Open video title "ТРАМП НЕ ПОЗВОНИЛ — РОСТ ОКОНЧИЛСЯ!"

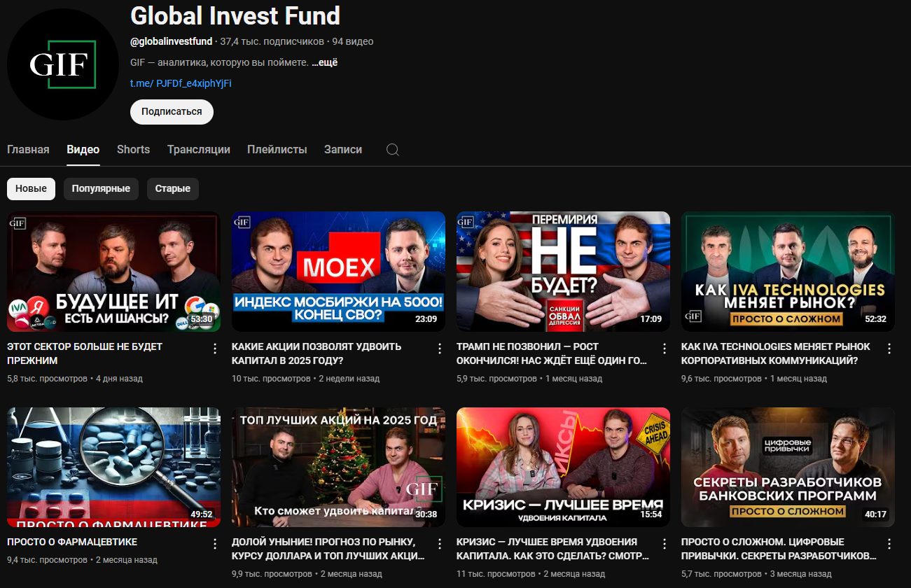552,353
